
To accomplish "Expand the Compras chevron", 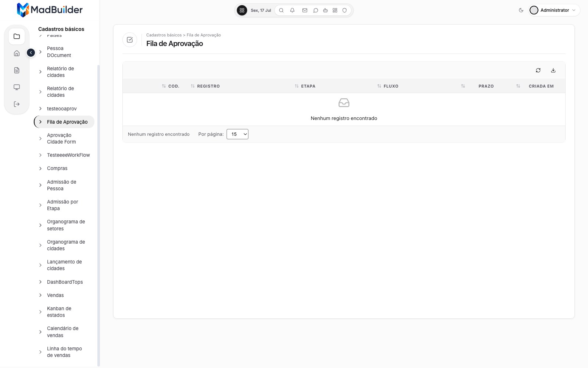I will pos(40,169).
